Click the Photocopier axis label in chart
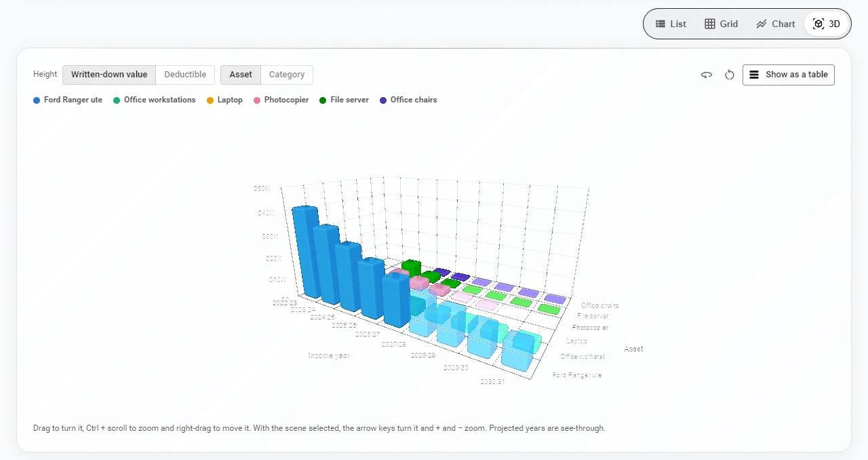The width and height of the screenshot is (868, 460). 590,328
